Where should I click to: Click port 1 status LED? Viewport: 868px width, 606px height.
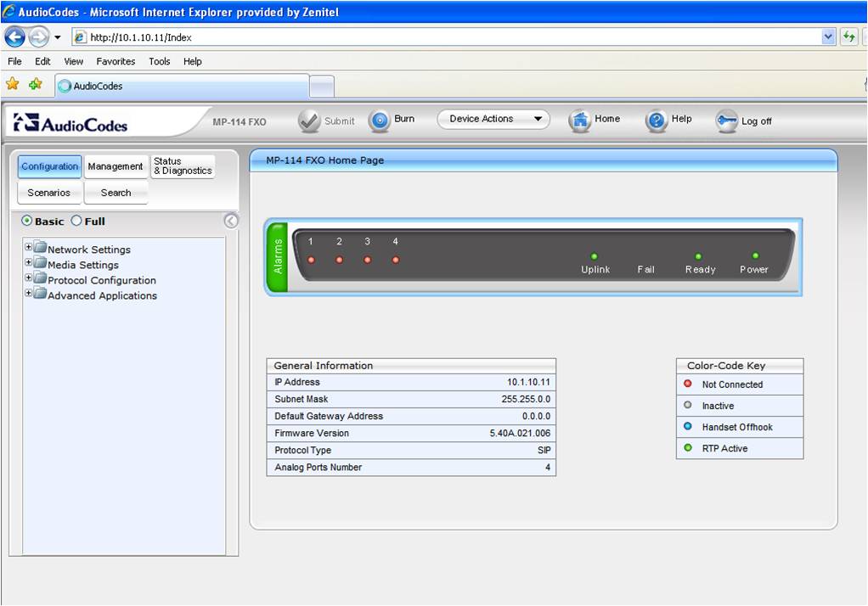pos(311,260)
